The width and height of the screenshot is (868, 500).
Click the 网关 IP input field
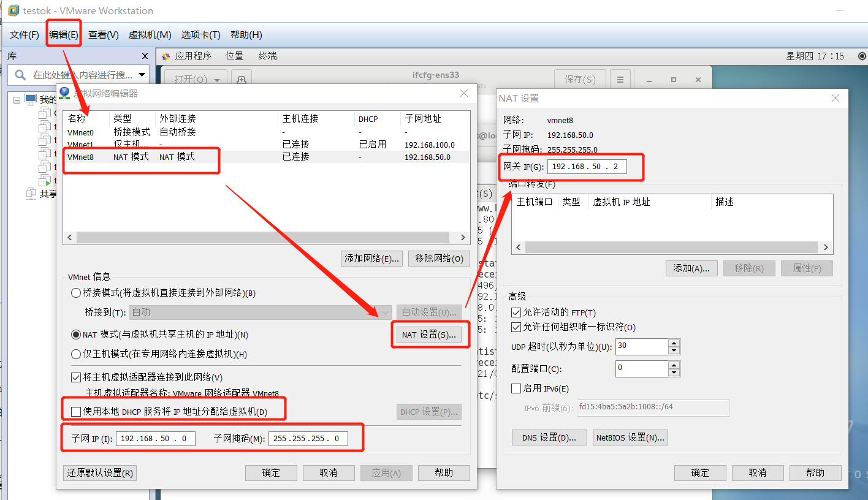(x=587, y=167)
